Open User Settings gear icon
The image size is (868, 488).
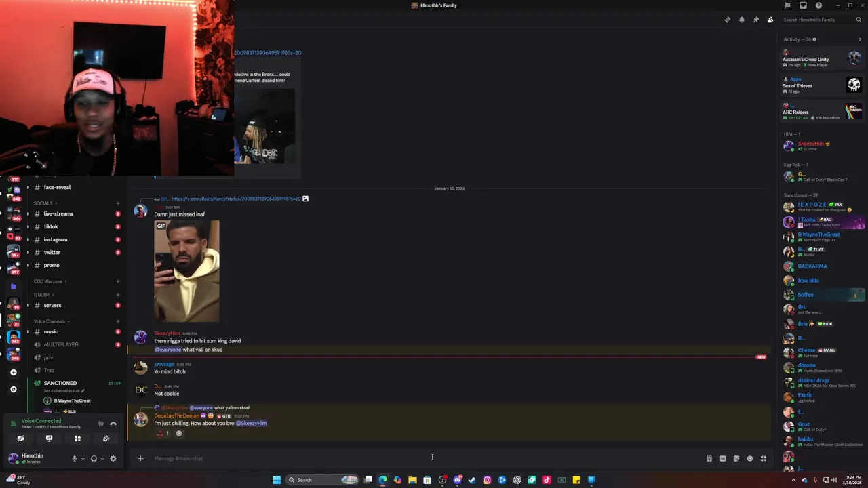[x=113, y=458]
